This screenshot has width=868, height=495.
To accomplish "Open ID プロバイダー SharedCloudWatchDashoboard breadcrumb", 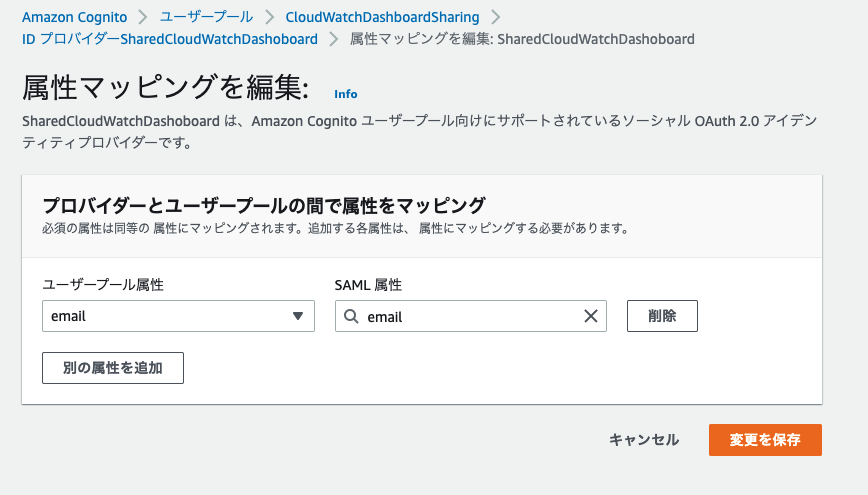I will pyautogui.click(x=170, y=39).
